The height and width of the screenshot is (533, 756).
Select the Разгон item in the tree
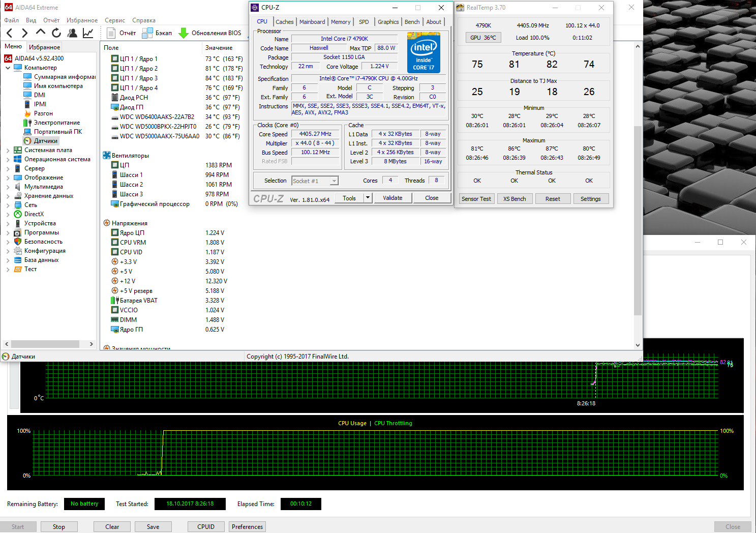[x=43, y=113]
